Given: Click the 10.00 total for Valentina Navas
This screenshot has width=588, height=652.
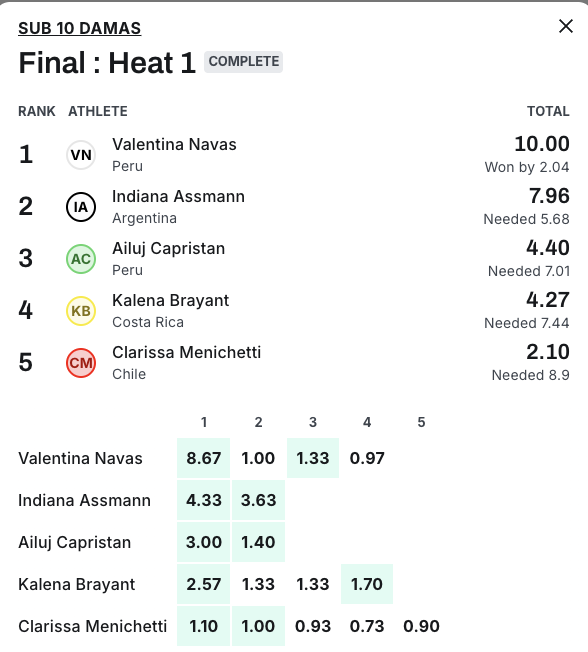Looking at the screenshot, I should [542, 144].
